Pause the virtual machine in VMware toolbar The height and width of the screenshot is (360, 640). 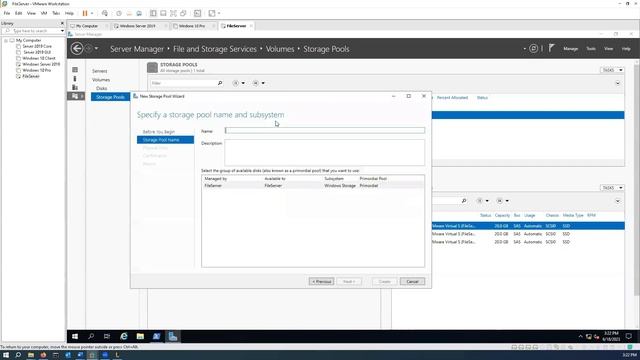[x=85, y=13]
